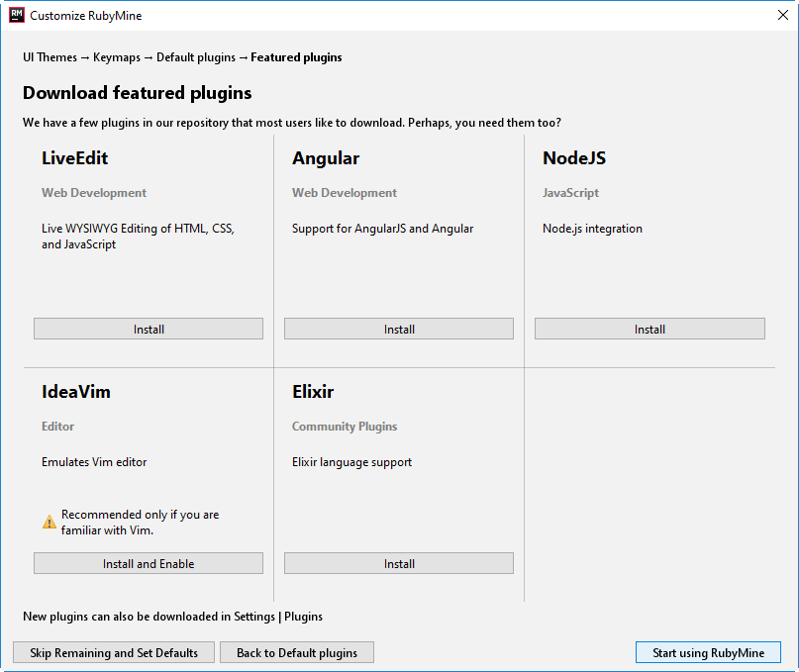Click the Elixir plugin title
Image resolution: width=799 pixels, height=672 pixels.
(313, 392)
